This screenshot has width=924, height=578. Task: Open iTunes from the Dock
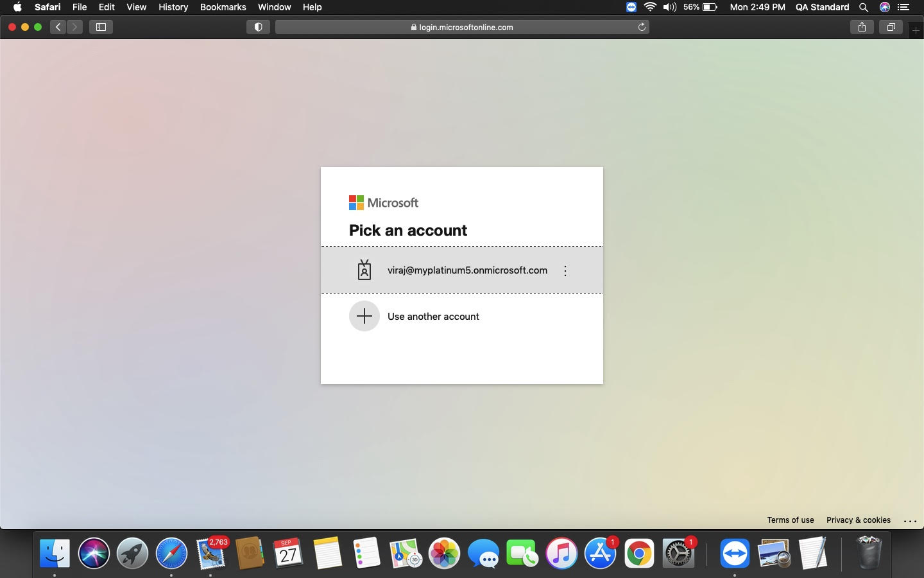561,554
